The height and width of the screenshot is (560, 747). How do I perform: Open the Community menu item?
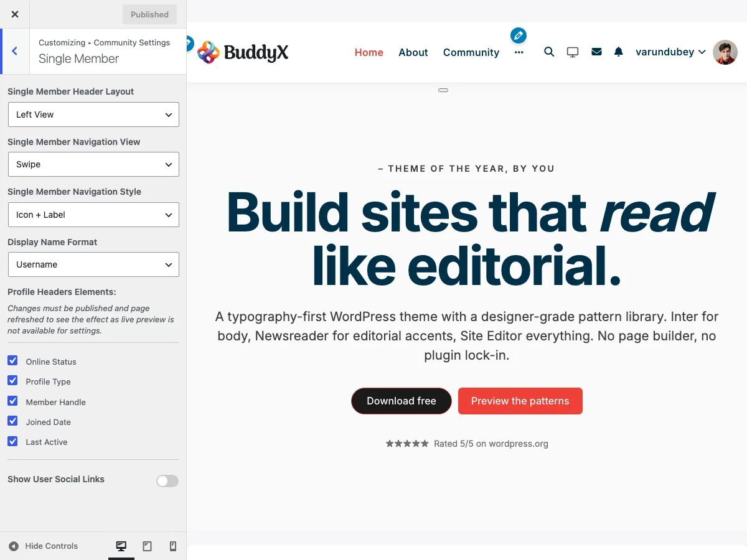click(x=471, y=52)
